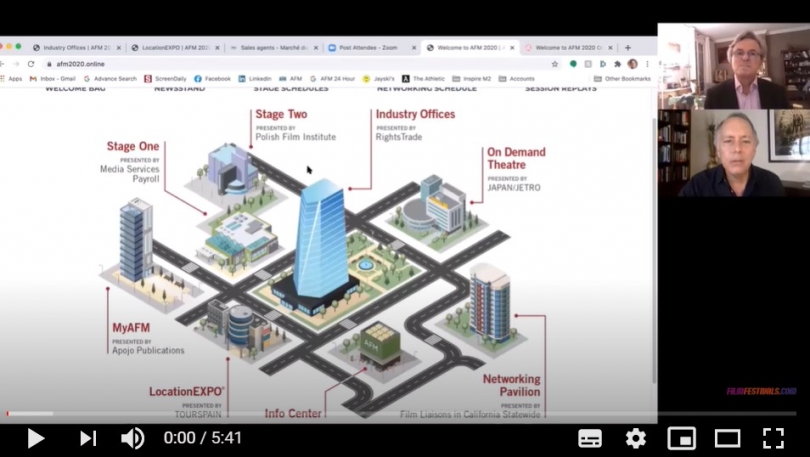Enable miniplayer mode
The image size is (810, 457).
(681, 438)
